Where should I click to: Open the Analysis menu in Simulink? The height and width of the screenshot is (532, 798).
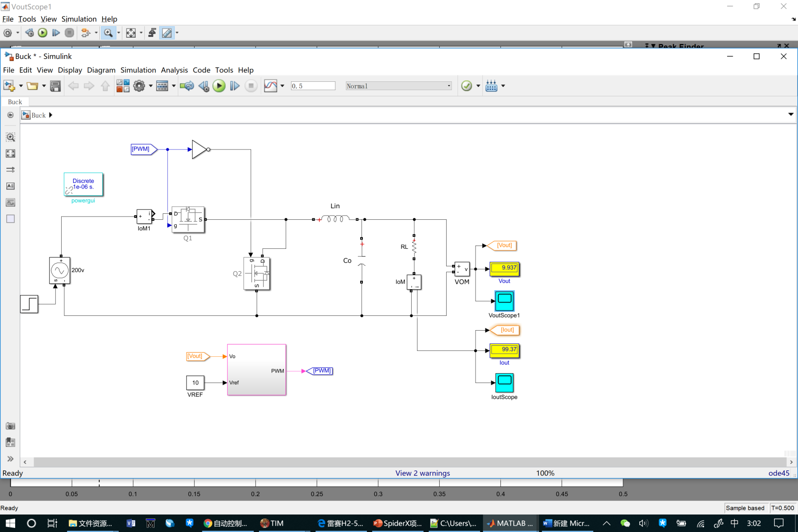tap(174, 70)
